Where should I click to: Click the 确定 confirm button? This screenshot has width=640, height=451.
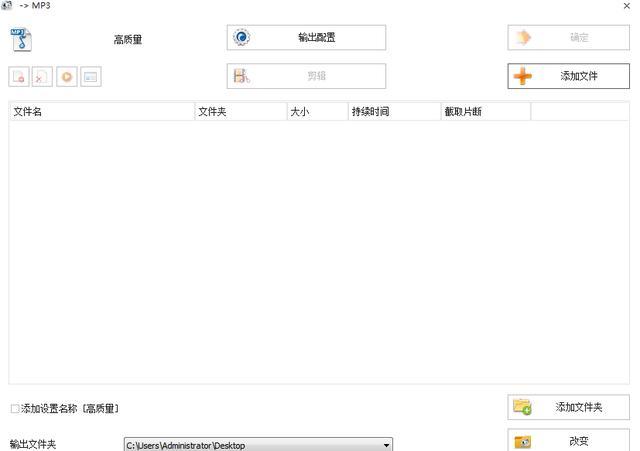click(x=568, y=38)
